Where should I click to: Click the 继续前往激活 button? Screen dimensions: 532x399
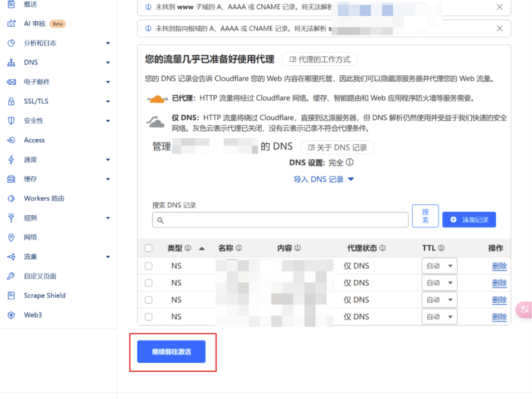[172, 352]
